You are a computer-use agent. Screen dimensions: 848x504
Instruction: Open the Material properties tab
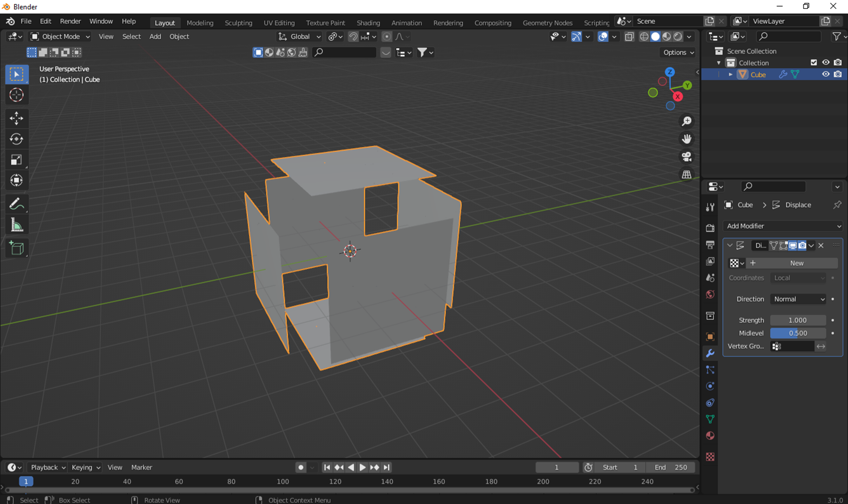click(710, 436)
